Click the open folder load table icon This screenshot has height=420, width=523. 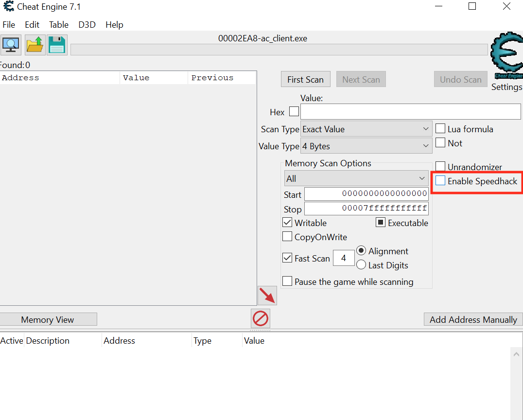click(35, 45)
